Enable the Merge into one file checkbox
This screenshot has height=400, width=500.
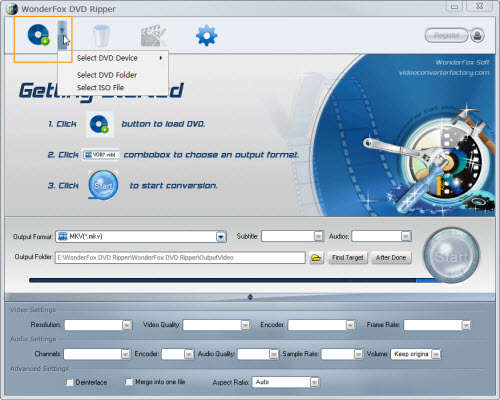(129, 382)
